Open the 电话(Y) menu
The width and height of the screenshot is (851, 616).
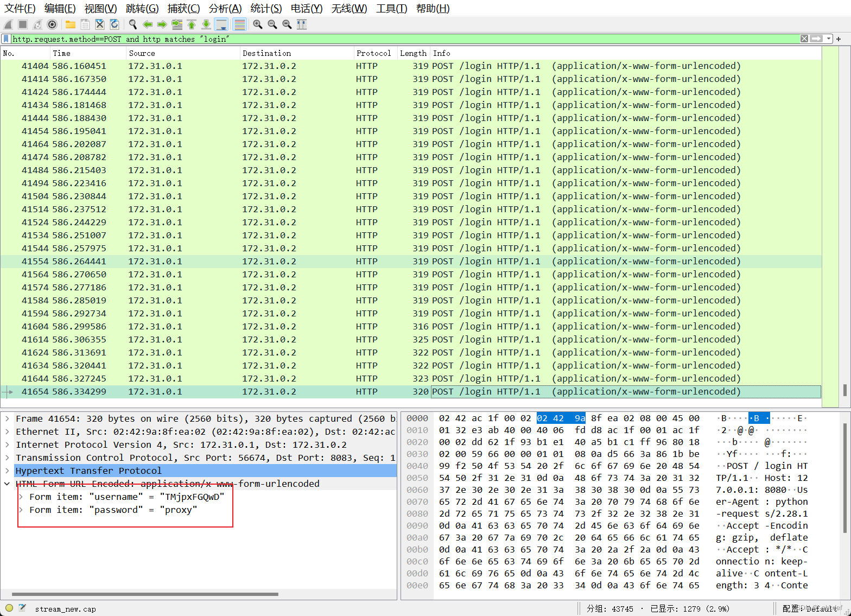pyautogui.click(x=307, y=8)
